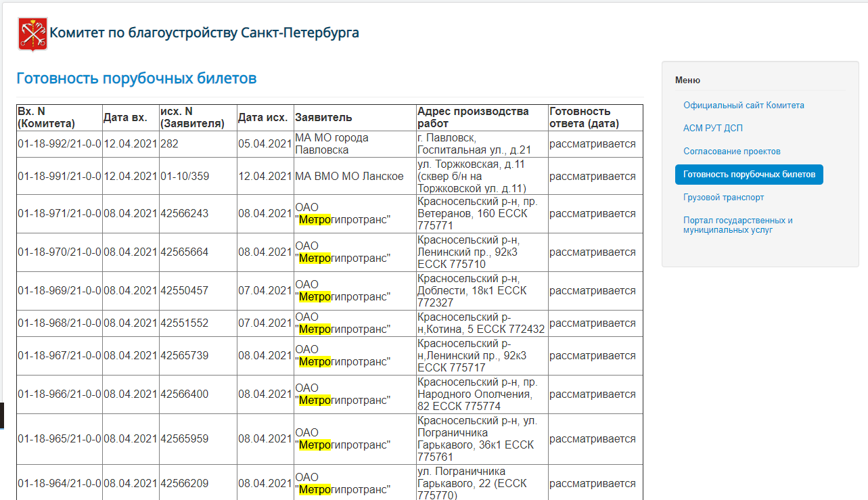The height and width of the screenshot is (500, 868).
Task: Click the Готовность ответа (дата) column header
Action: pos(584,118)
